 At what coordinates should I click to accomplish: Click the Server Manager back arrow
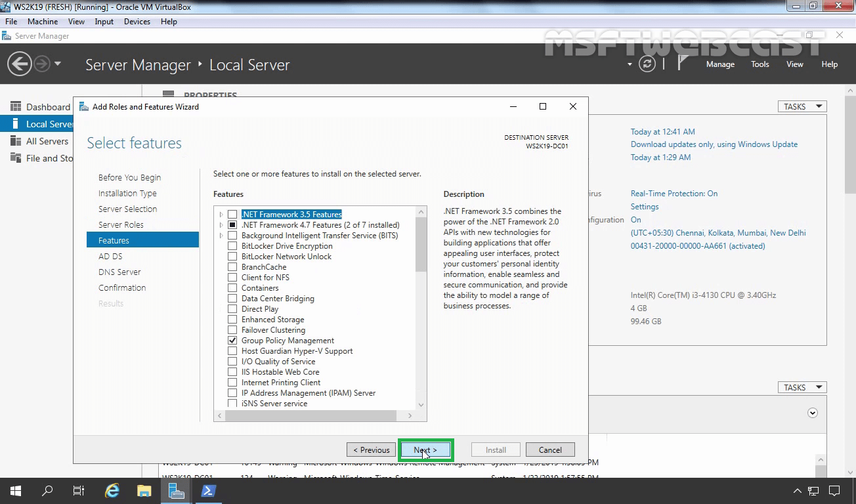pyautogui.click(x=20, y=64)
